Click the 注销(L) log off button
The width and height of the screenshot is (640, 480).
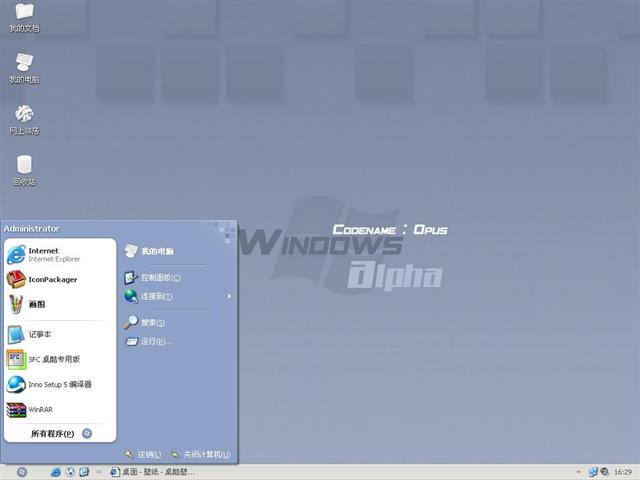143,454
